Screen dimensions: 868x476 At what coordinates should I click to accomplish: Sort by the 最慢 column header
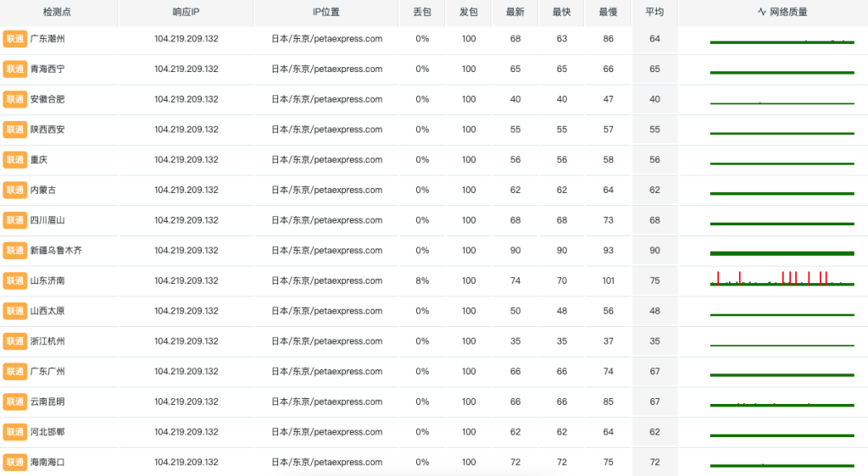[608, 12]
